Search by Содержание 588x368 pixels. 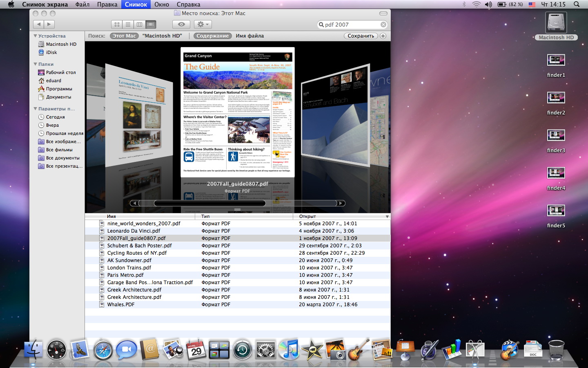[213, 36]
